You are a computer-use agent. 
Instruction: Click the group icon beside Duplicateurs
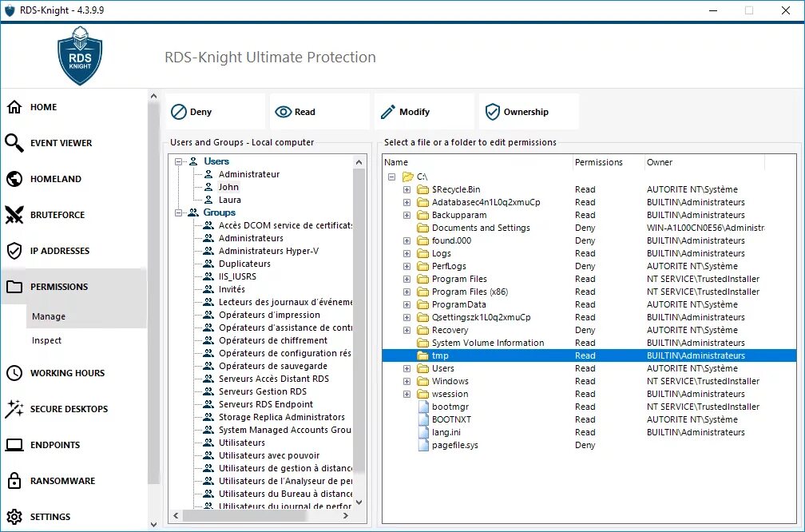(x=208, y=264)
